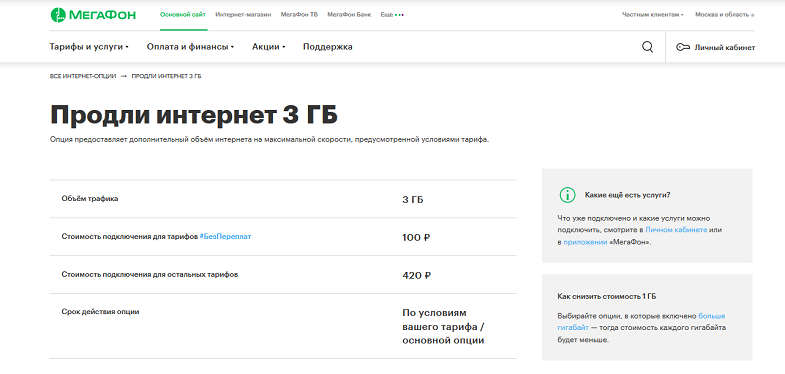The width and height of the screenshot is (785, 374).
Task: Change region Москва и область
Action: point(724,15)
